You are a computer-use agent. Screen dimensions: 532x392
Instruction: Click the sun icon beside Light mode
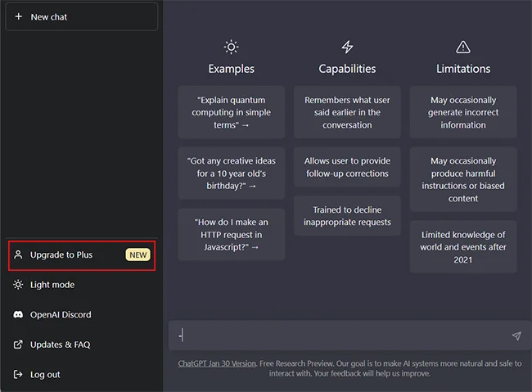[18, 285]
